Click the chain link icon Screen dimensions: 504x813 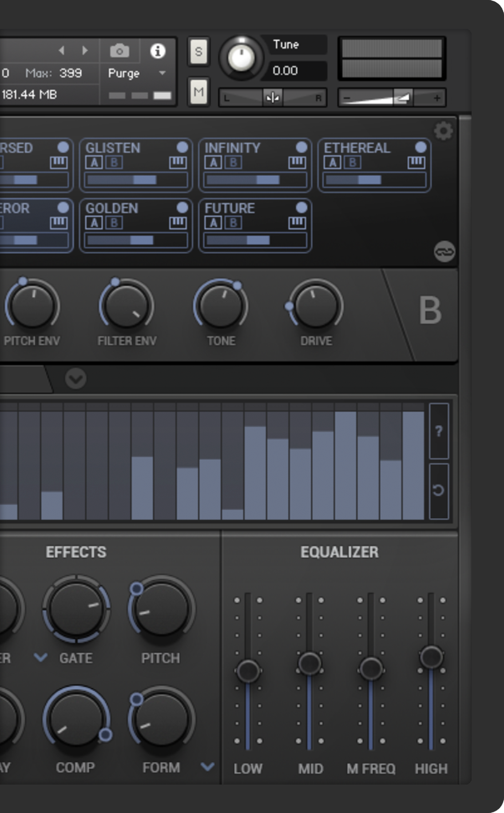pos(444,251)
